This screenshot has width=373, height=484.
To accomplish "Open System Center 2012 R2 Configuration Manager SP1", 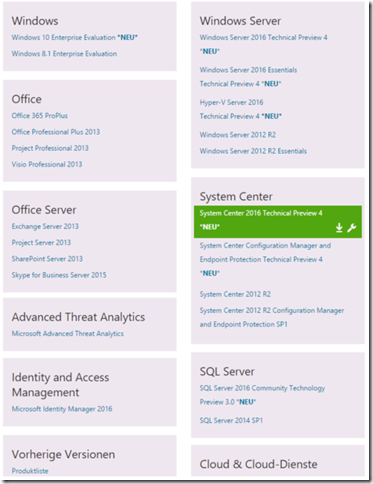I will coord(272,317).
